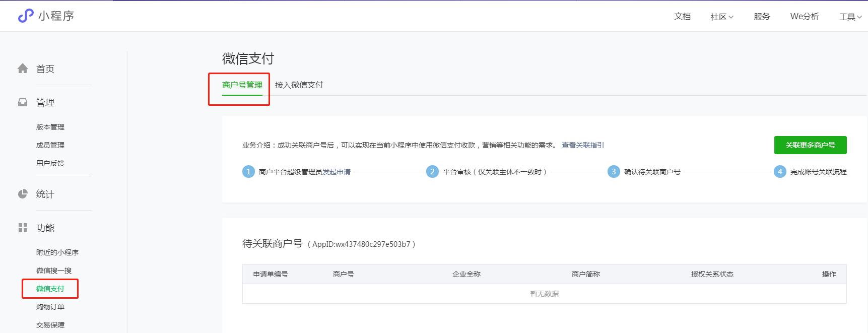This screenshot has height=333, width=868.
Task: Click the 暂无数据 empty table message
Action: (545, 294)
